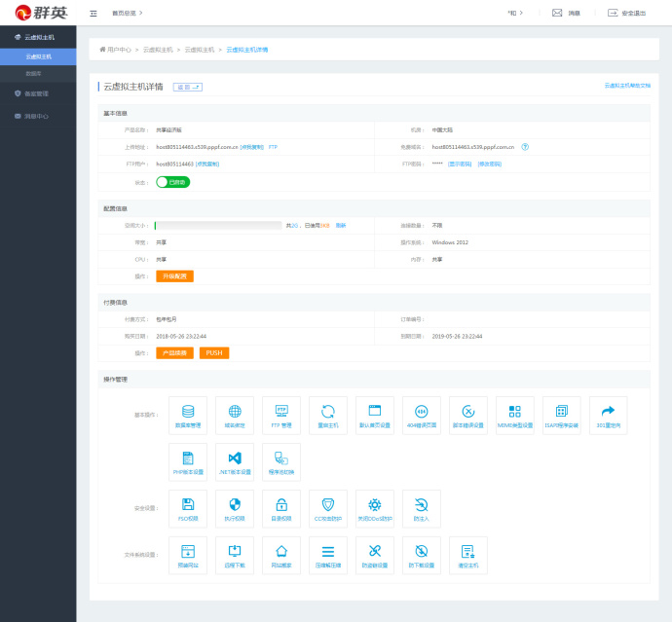The width and height of the screenshot is (672, 622).
Task: Open the .NET版本设置 tile
Action: pyautogui.click(x=235, y=462)
